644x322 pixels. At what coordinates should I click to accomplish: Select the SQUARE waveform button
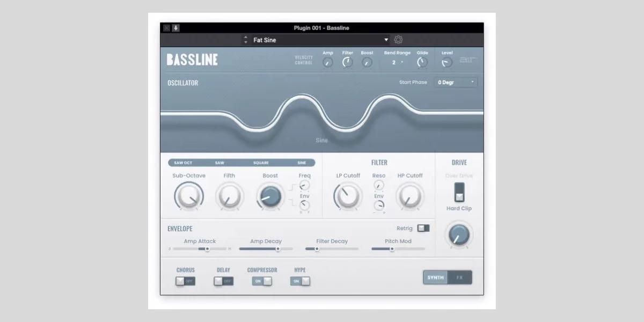pos(261,163)
